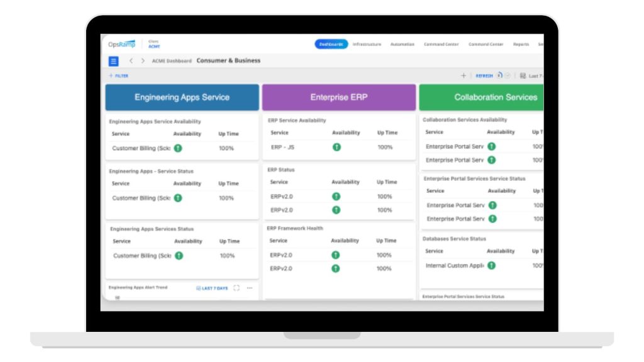Expand Engineering Apps Alert Trend to fullscreen
The width and height of the screenshot is (644, 362).
tap(236, 288)
